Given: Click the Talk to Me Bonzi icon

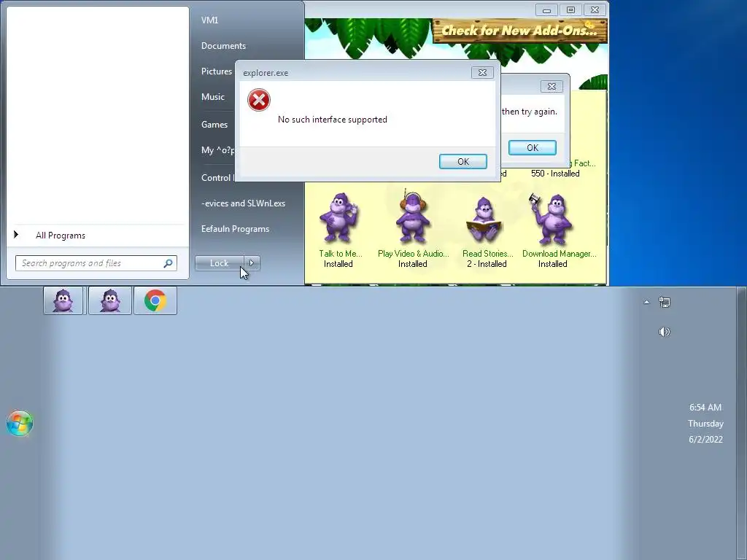Looking at the screenshot, I should [x=338, y=218].
